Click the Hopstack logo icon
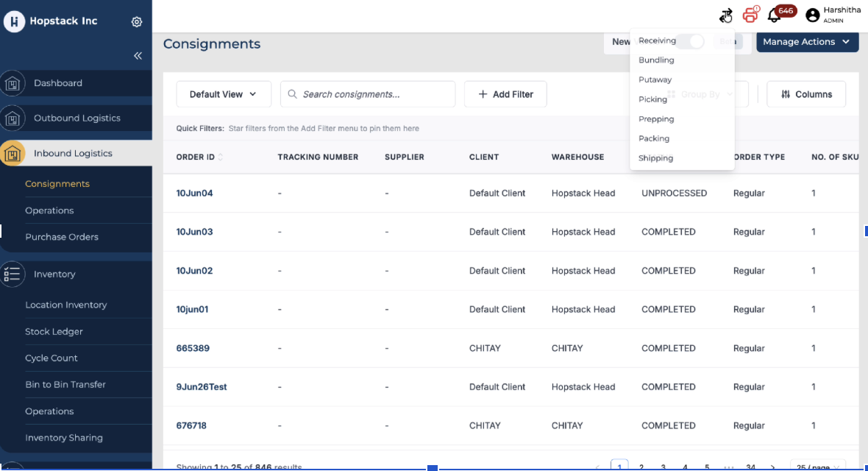This screenshot has width=868, height=471. click(x=15, y=21)
